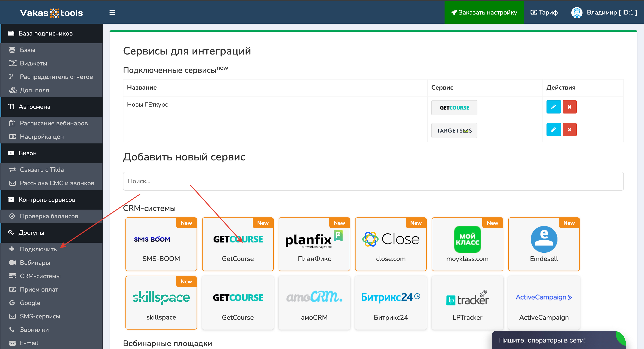Open Подключить in the sidebar
This screenshot has width=644, height=349.
38,249
